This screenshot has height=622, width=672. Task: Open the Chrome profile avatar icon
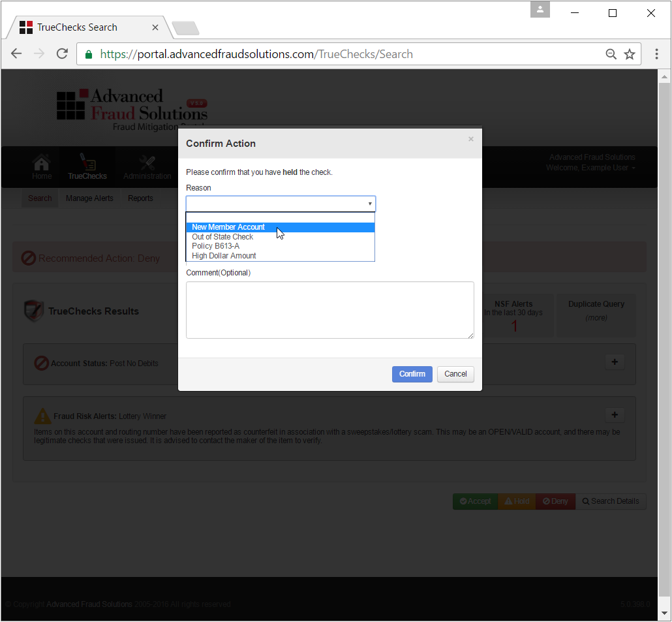[x=540, y=9]
